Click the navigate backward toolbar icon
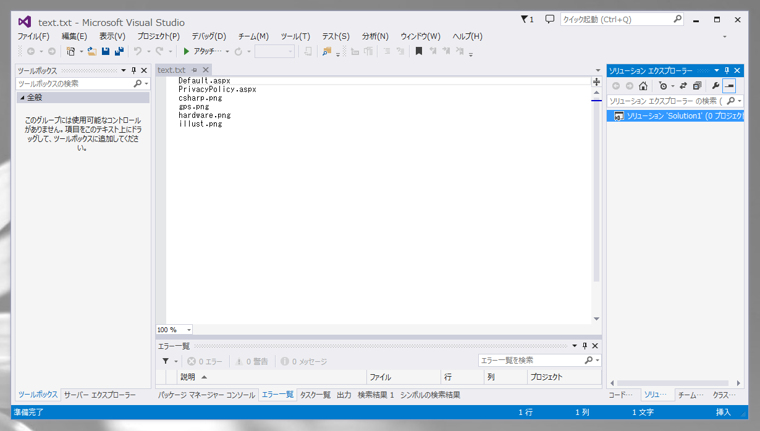 click(x=31, y=51)
